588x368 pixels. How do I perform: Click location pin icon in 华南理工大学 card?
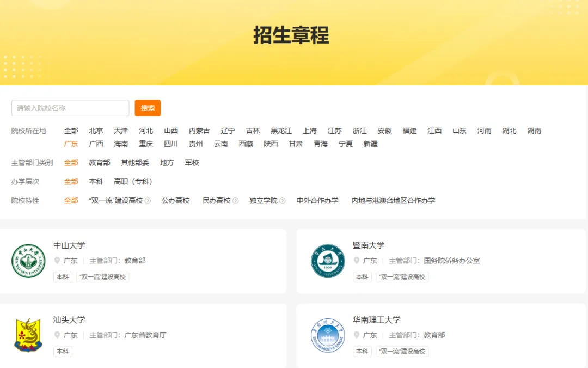pos(356,335)
